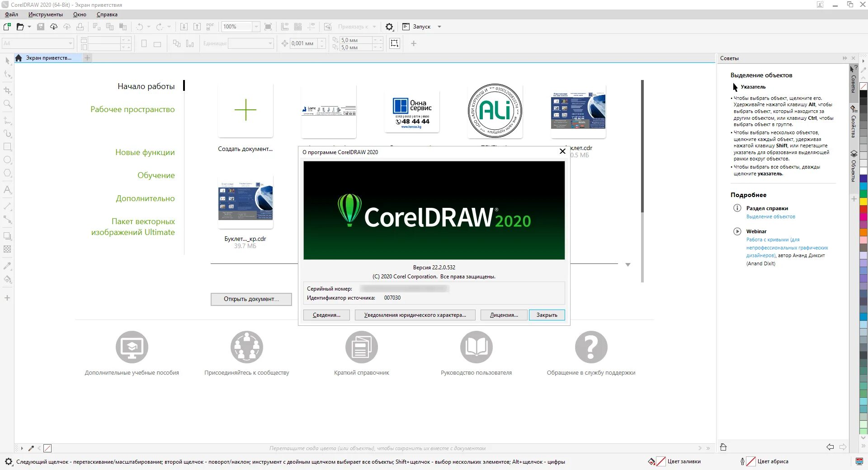
Task: Select the Rectangle tool
Action: [x=7, y=147]
